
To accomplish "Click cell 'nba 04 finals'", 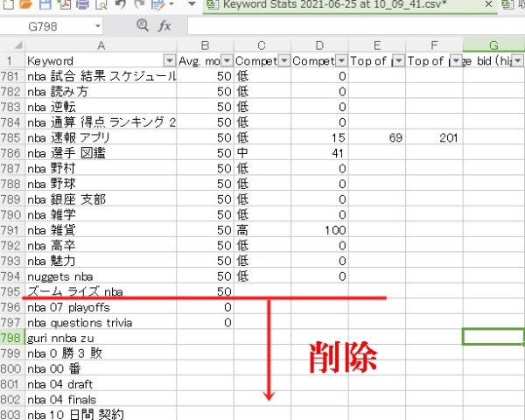I will coord(101,400).
